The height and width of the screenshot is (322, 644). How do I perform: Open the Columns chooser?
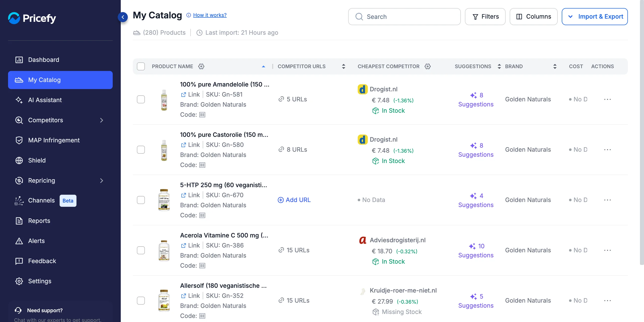tap(534, 17)
